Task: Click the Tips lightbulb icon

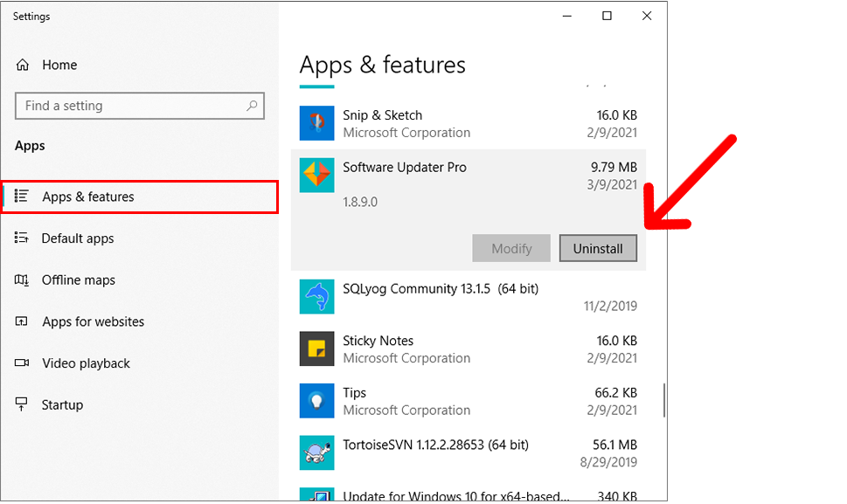Action: pos(316,401)
